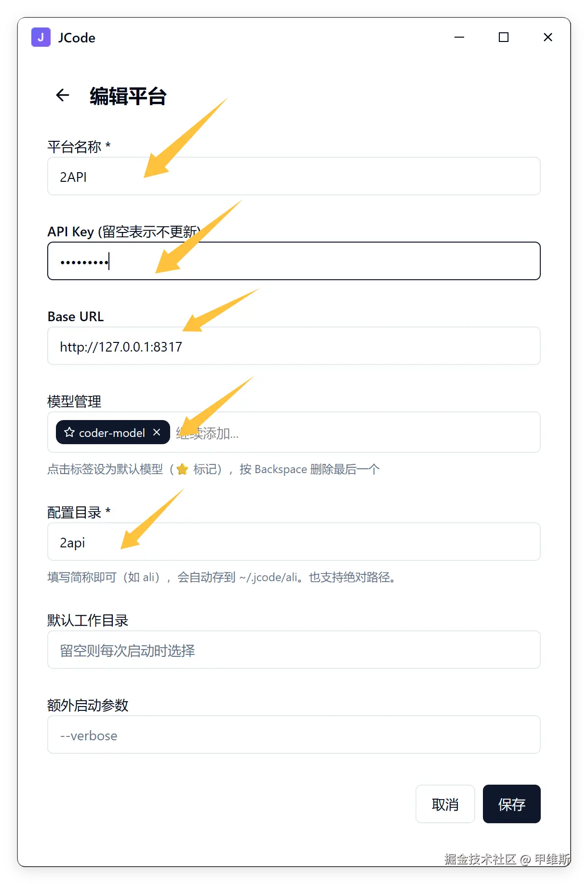Focus the 平台名称 field containing 2API

[x=294, y=176]
